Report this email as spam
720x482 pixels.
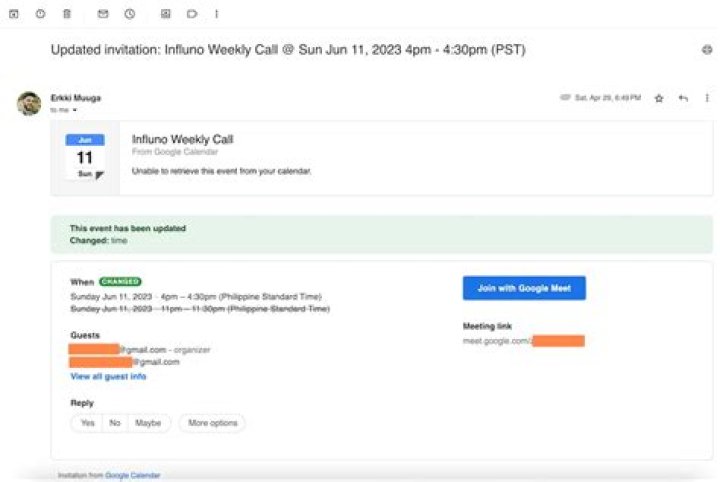40,14
